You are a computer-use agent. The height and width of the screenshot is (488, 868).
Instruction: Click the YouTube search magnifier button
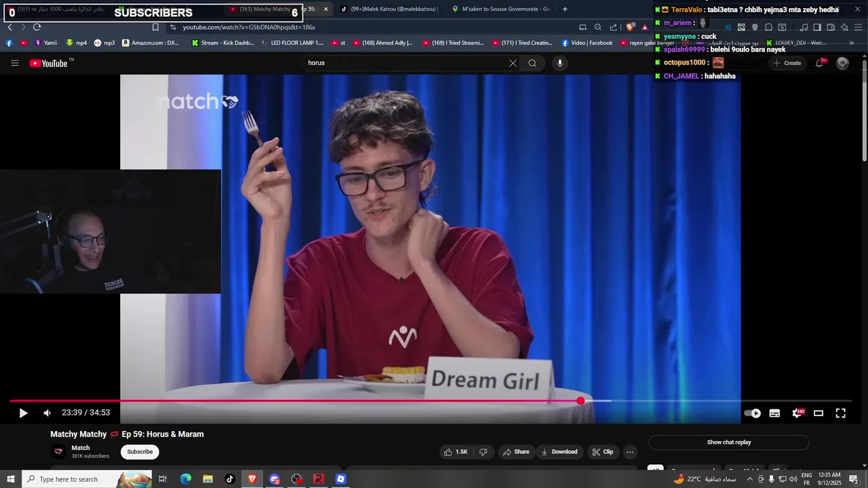532,63
